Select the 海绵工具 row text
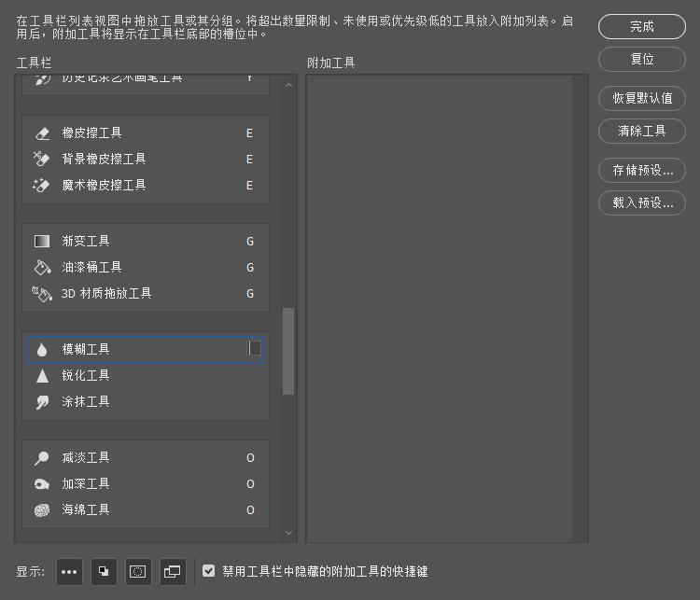 [x=86, y=510]
